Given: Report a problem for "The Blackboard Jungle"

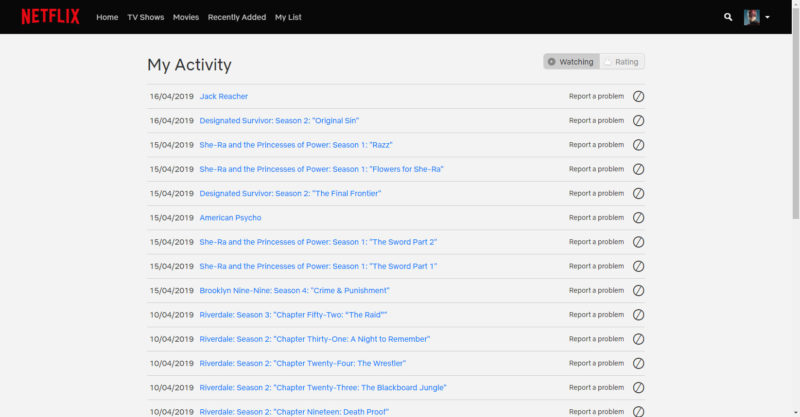Looking at the screenshot, I should tap(596, 387).
